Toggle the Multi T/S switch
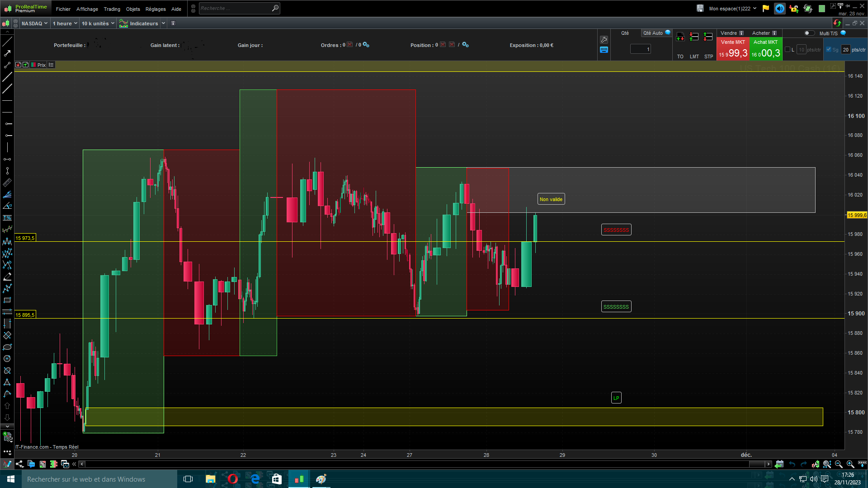Viewport: 868px width, 488px height. 809,33
